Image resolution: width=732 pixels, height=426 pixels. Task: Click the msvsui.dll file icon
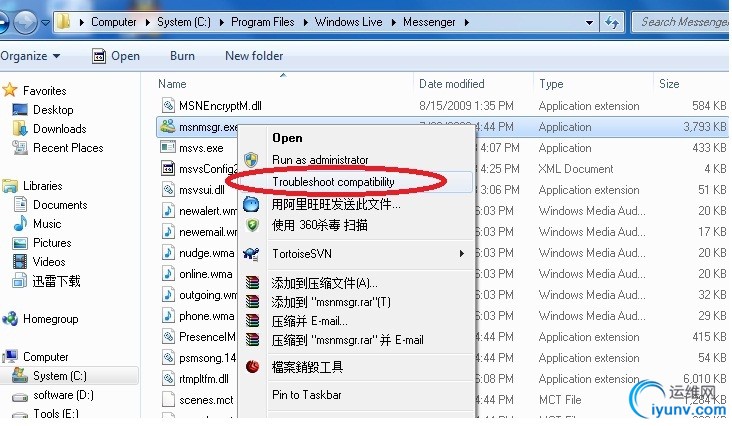[168, 189]
